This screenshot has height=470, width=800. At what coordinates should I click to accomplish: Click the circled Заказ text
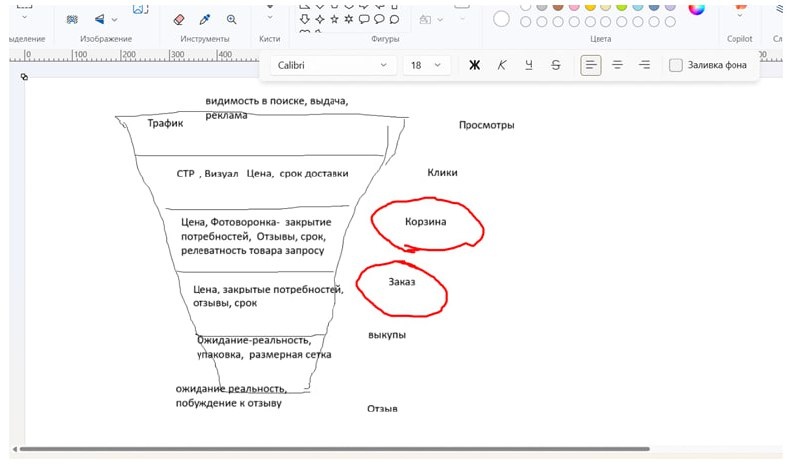click(402, 282)
